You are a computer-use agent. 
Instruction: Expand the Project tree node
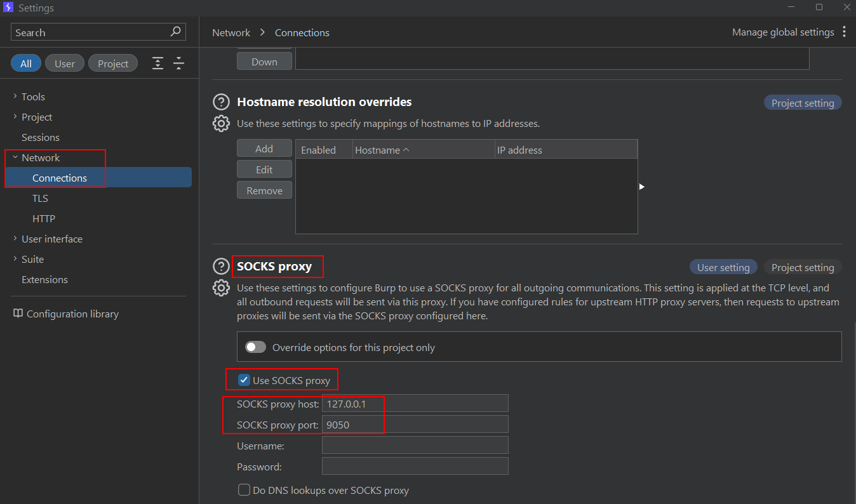[x=15, y=117]
